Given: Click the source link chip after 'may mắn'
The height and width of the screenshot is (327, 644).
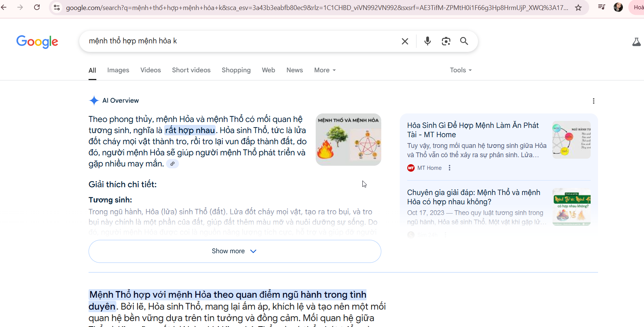Looking at the screenshot, I should click(172, 163).
